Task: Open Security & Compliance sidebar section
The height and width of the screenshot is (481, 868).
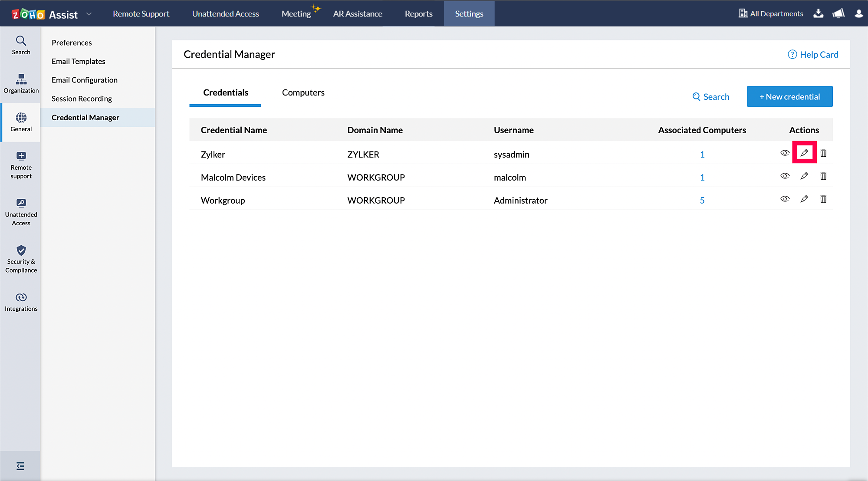Action: coord(21,259)
